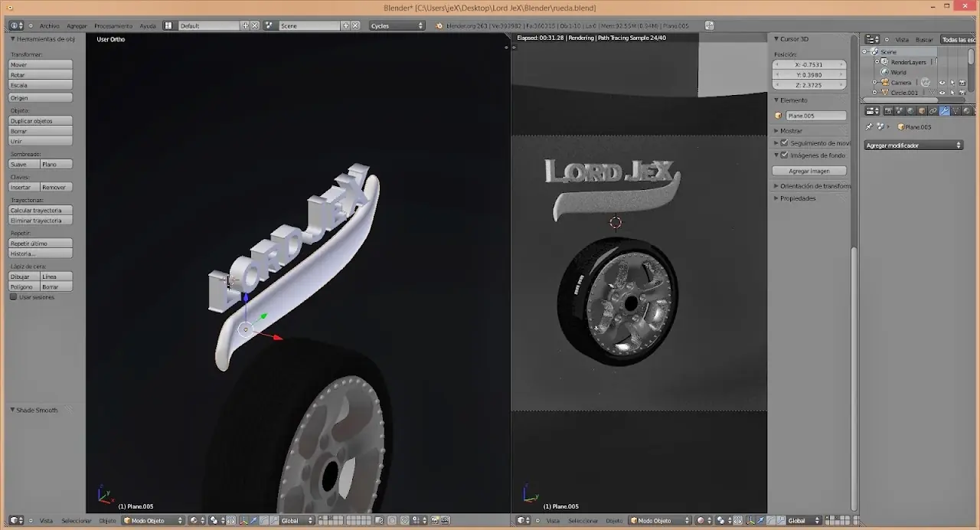The width and height of the screenshot is (980, 530).
Task: Open Modo Objeto dropdown in left viewport
Action: (153, 521)
